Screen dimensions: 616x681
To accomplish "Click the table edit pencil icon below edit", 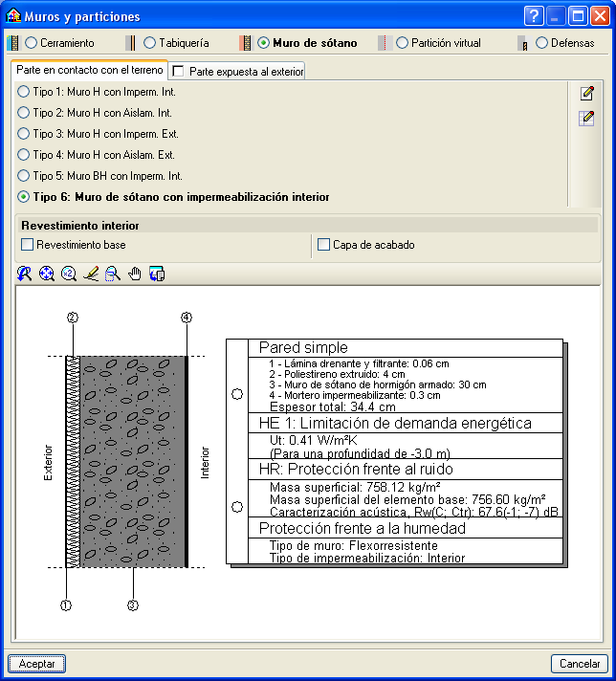I will tap(587, 119).
